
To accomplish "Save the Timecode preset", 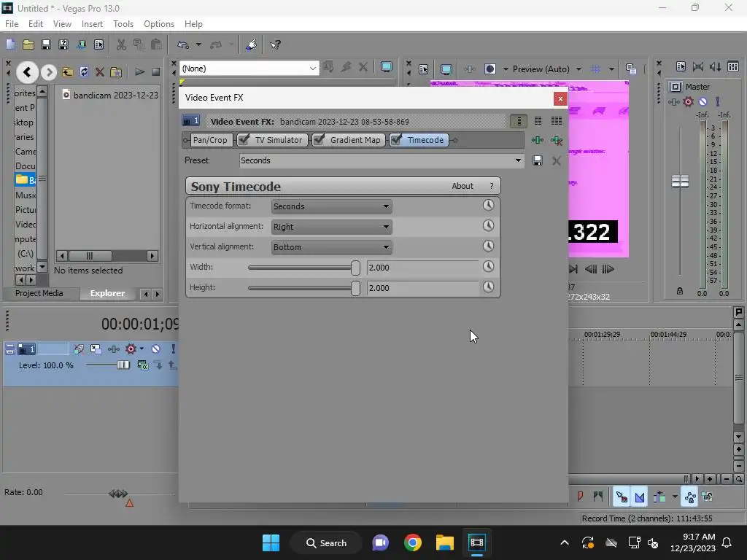I will point(538,161).
